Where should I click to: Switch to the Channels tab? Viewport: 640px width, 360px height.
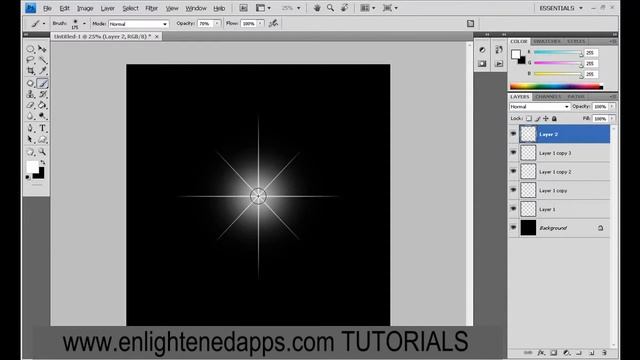548,97
